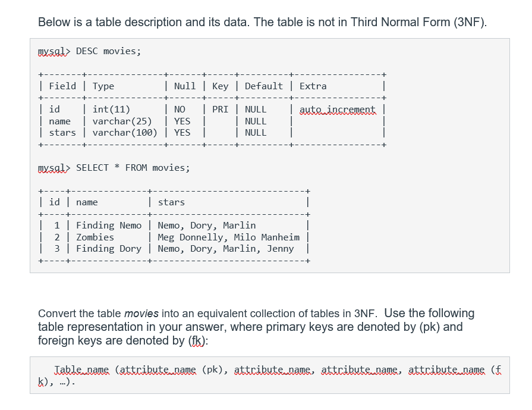The width and height of the screenshot is (532, 410).
Task: Click the intro sentence about Third Normal Form
Action: coord(262,22)
